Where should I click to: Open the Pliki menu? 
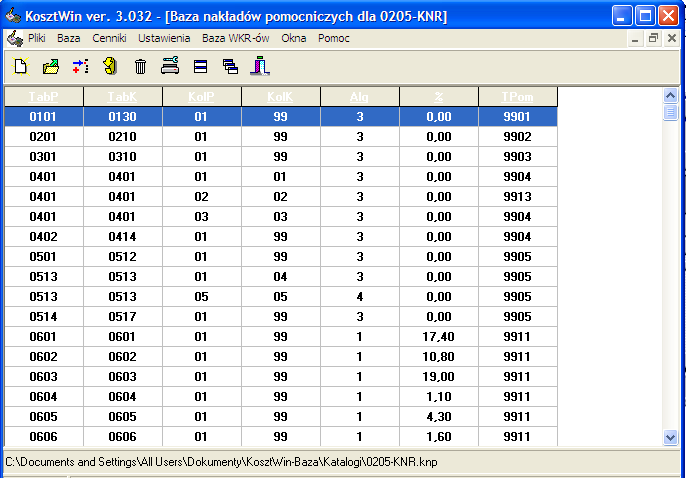click(x=37, y=38)
